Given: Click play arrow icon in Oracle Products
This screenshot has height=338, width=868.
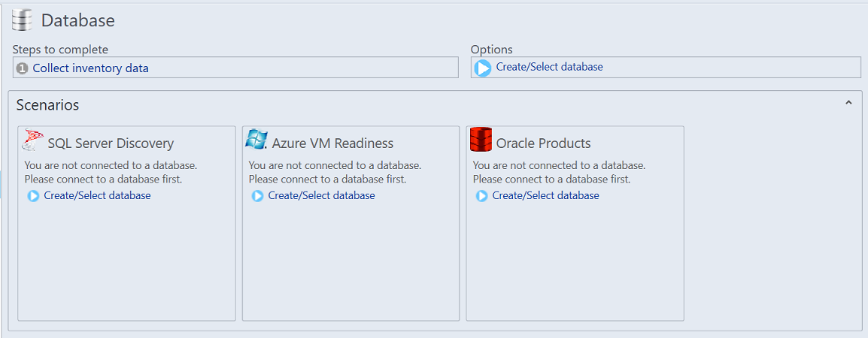Looking at the screenshot, I should [x=482, y=196].
